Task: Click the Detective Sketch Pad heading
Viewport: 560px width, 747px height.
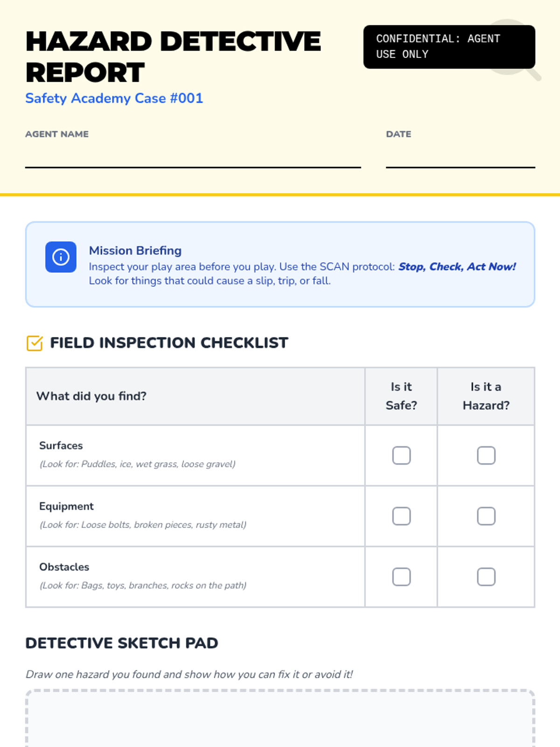Action: pyautogui.click(x=122, y=643)
